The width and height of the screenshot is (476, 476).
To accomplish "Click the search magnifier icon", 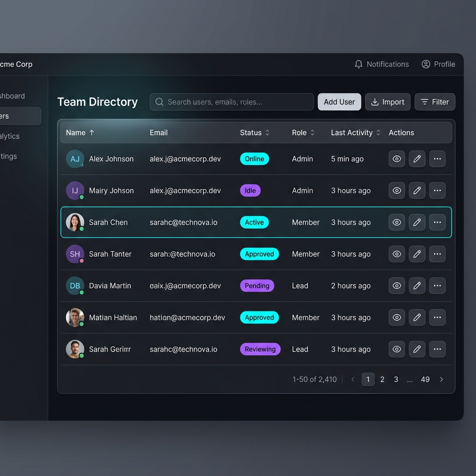I will (159, 102).
